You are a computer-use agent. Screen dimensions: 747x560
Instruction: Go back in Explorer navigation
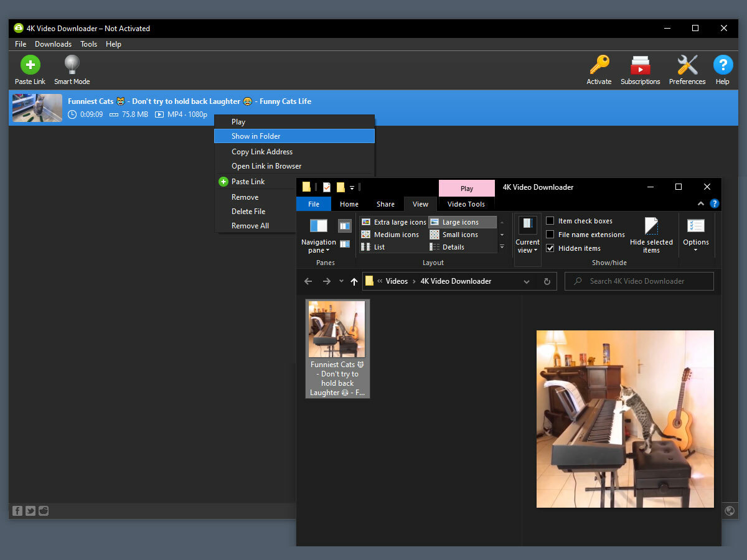(308, 281)
